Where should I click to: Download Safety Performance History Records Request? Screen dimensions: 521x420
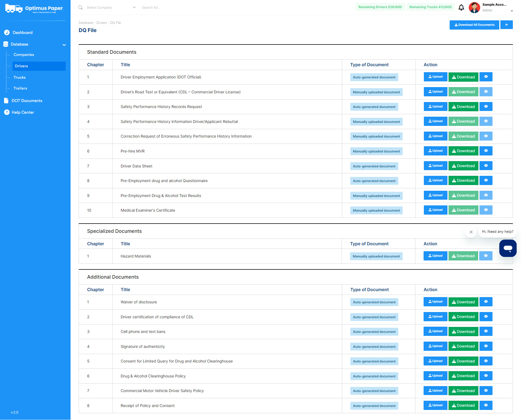(463, 106)
